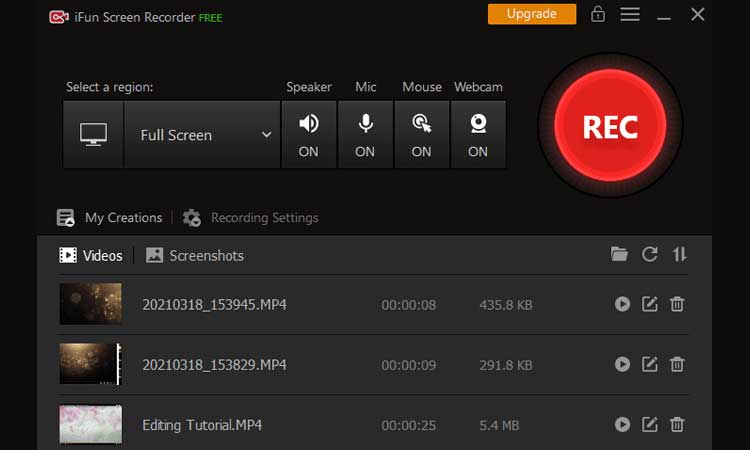
Task: Toggle Mouse click effects recording
Action: [421, 134]
